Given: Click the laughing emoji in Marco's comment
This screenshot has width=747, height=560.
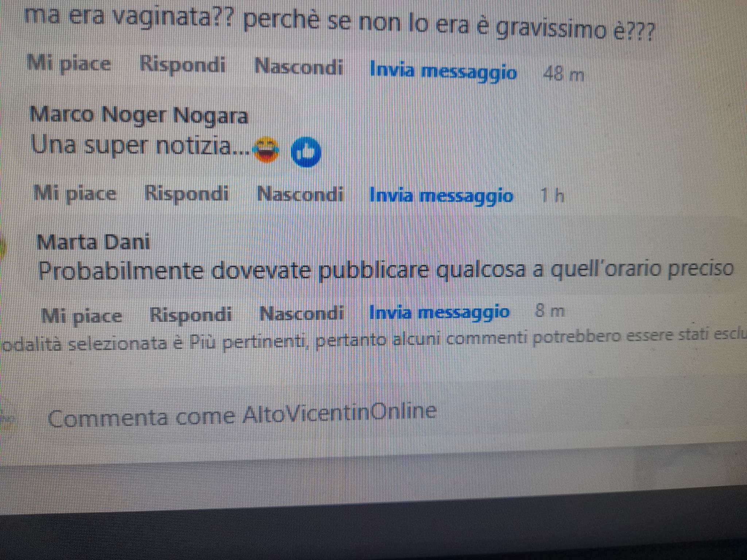Looking at the screenshot, I should pyautogui.click(x=266, y=150).
